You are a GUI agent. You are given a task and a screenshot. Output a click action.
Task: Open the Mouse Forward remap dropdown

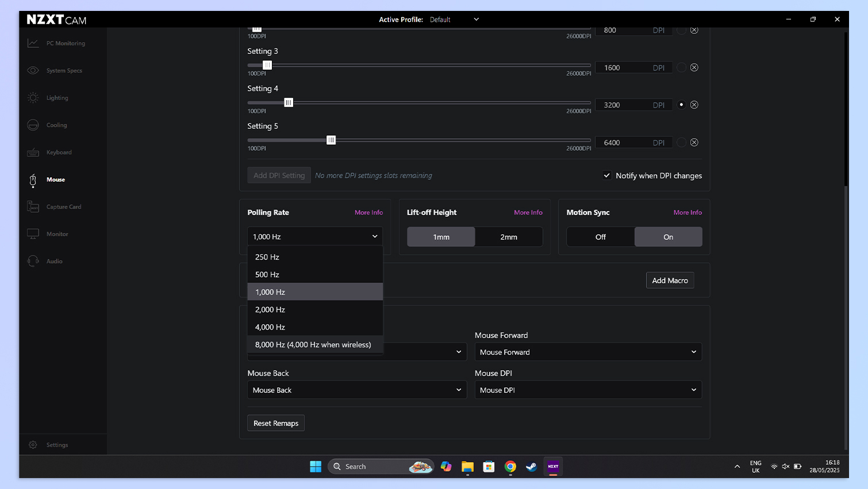pos(588,352)
